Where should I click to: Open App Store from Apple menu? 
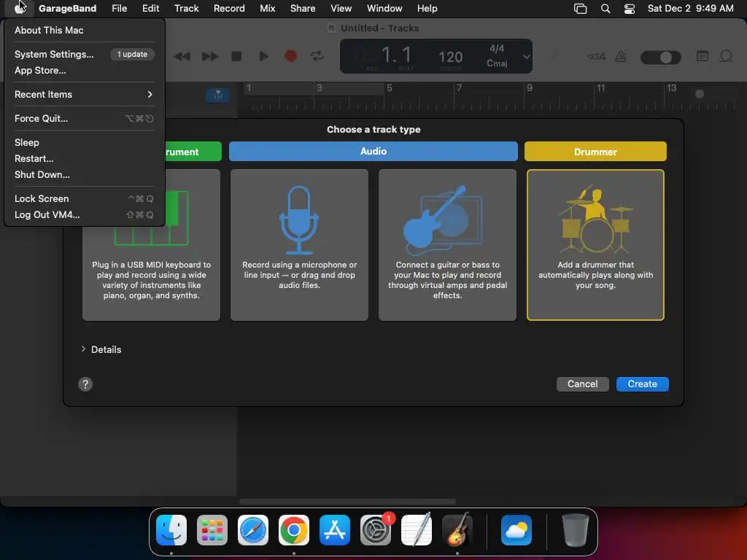pos(85,71)
